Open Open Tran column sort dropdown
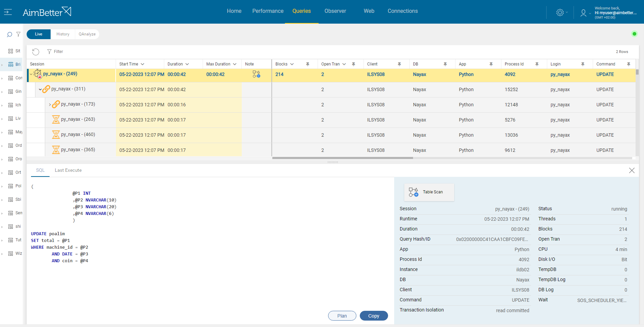The image size is (644, 327). [x=344, y=64]
